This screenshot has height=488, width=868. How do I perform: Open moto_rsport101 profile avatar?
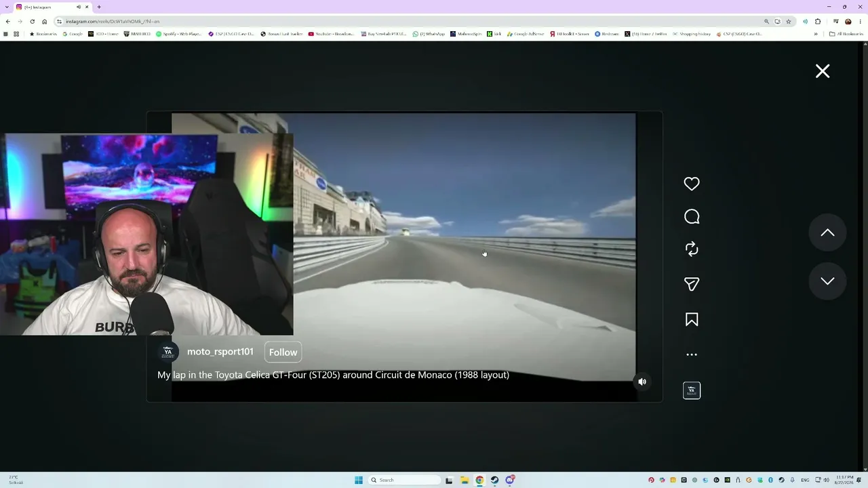click(x=167, y=352)
